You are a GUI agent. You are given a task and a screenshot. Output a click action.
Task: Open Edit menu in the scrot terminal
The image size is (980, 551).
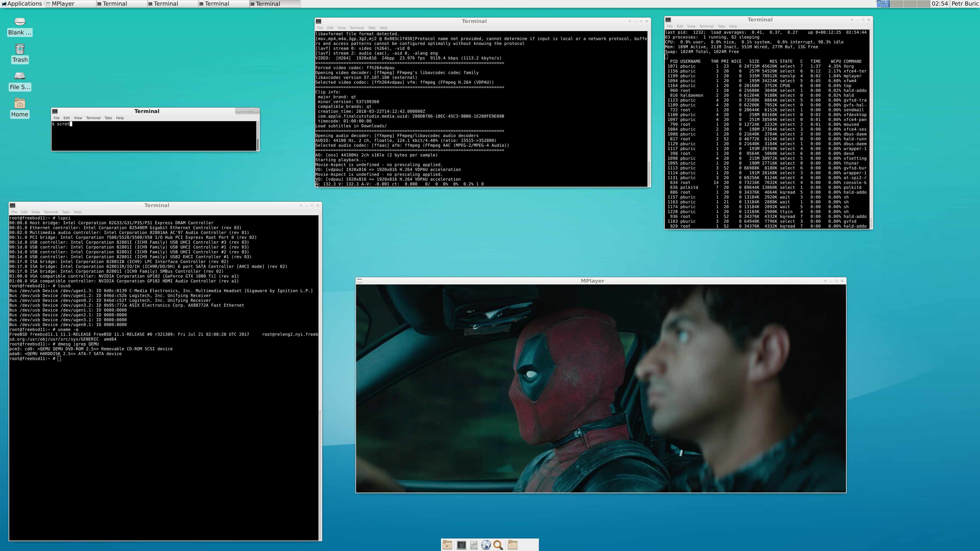67,118
